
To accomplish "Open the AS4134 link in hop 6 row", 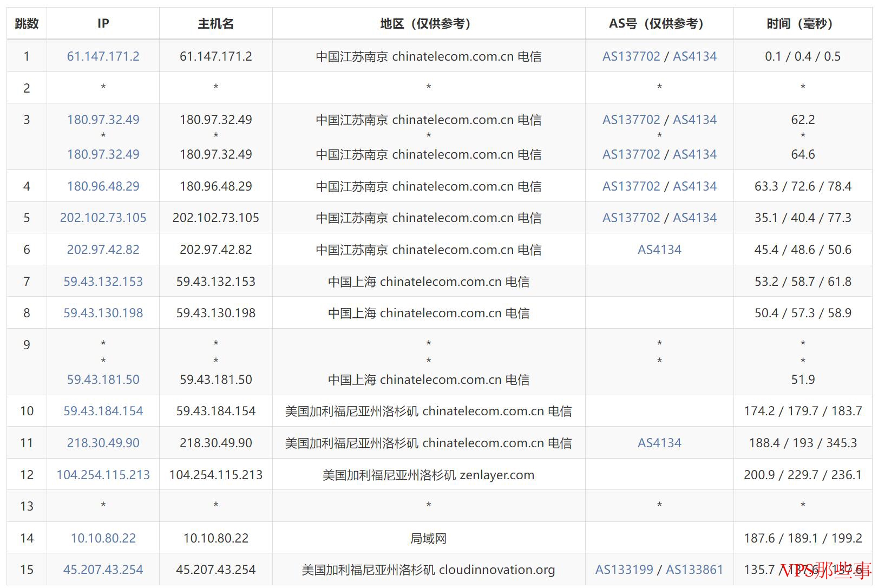I will (659, 250).
